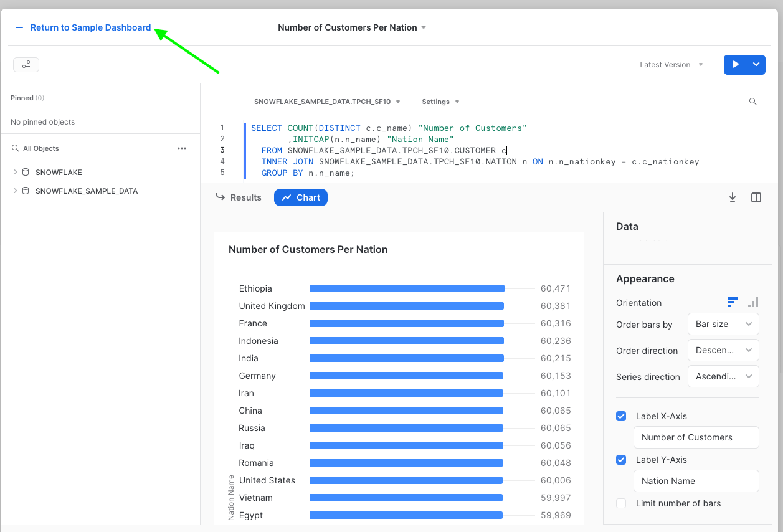
Task: Click the No pinned objects text
Action: coord(42,122)
